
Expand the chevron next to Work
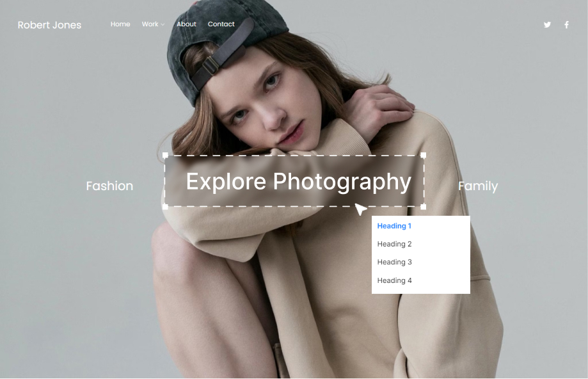[163, 25]
